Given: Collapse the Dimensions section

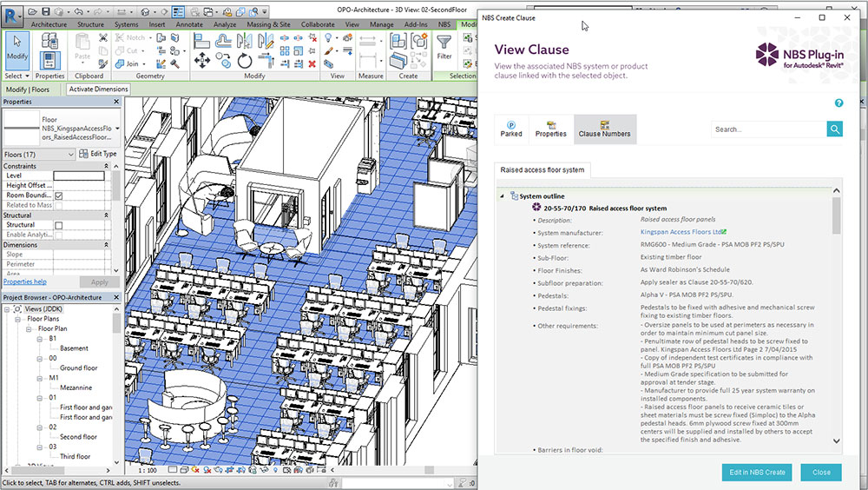Looking at the screenshot, I should 106,245.
